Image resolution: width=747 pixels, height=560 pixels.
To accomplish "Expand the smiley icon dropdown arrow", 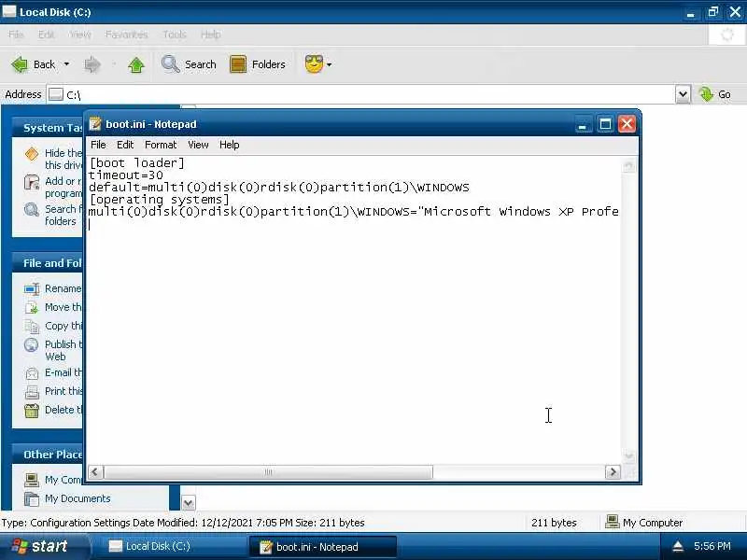I will [330, 64].
